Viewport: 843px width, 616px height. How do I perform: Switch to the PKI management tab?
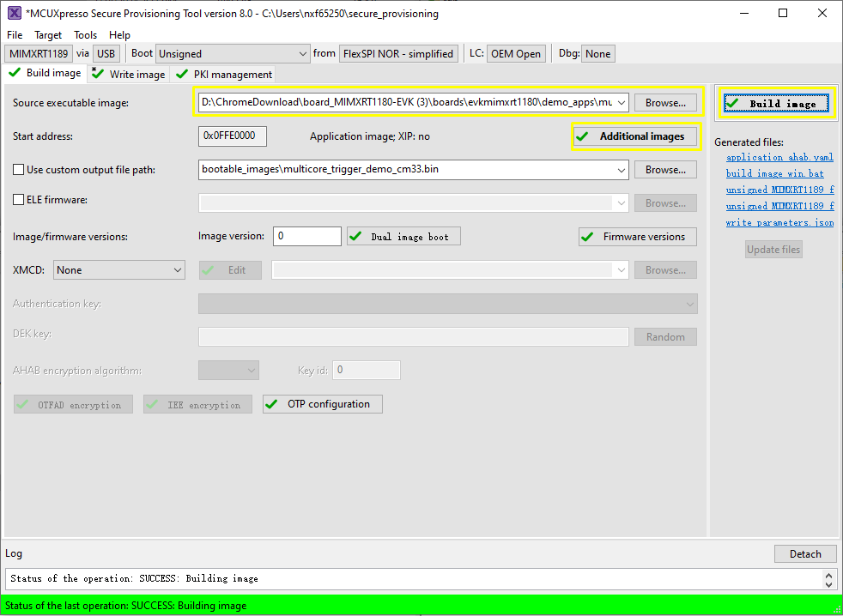[224, 75]
